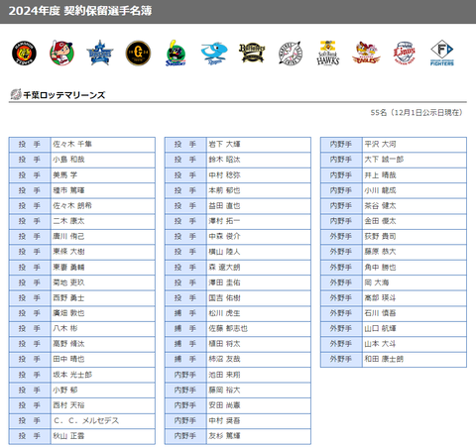Choose the Yomiuri Giants logo
Screen dimensions: 476x448
pyautogui.click(x=138, y=53)
